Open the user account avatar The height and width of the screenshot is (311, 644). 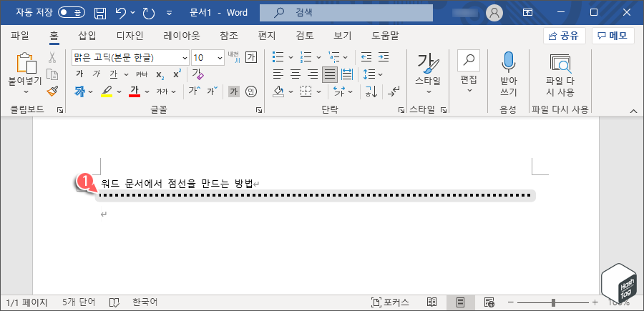point(494,13)
